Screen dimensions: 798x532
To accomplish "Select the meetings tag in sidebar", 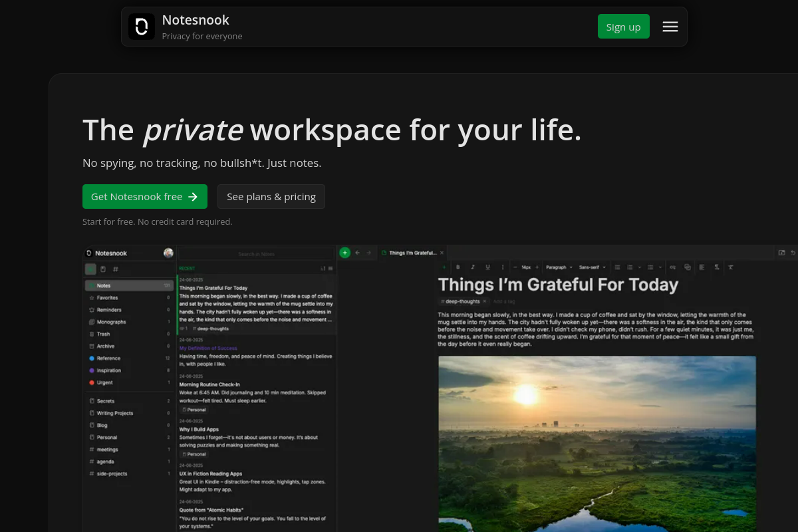I will 129,450.
